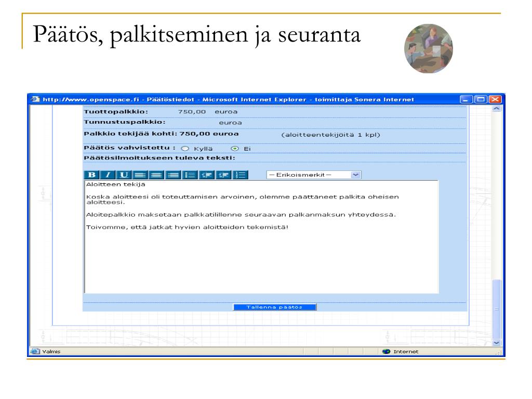Center align text in editor toolbar
Image resolution: width=532 pixels, height=399 pixels.
[156, 175]
